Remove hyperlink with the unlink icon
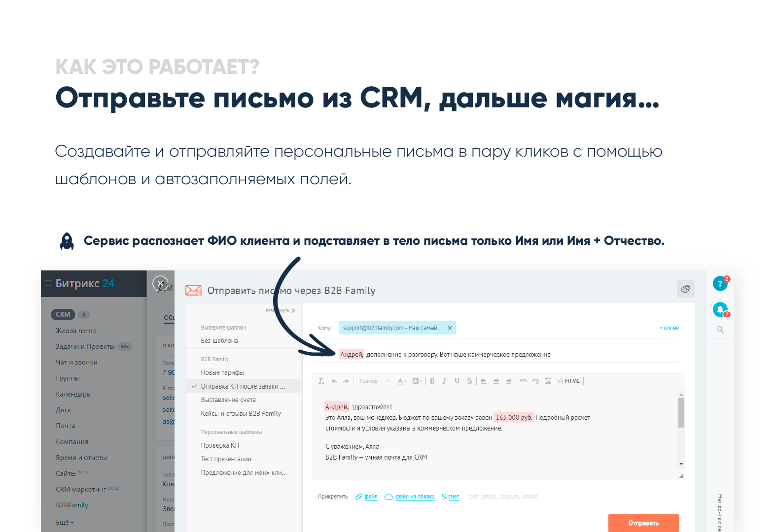Image resolution: width=775 pixels, height=532 pixels. [535, 381]
